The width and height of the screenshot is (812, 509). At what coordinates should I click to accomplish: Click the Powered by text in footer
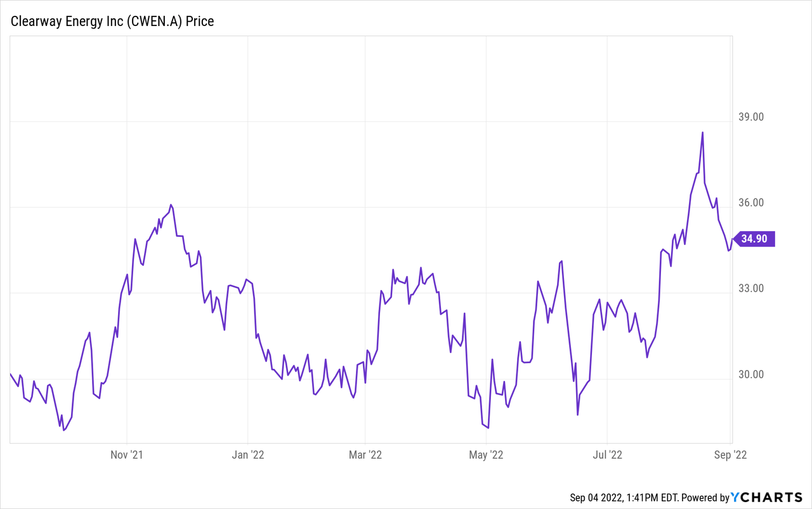click(x=705, y=498)
